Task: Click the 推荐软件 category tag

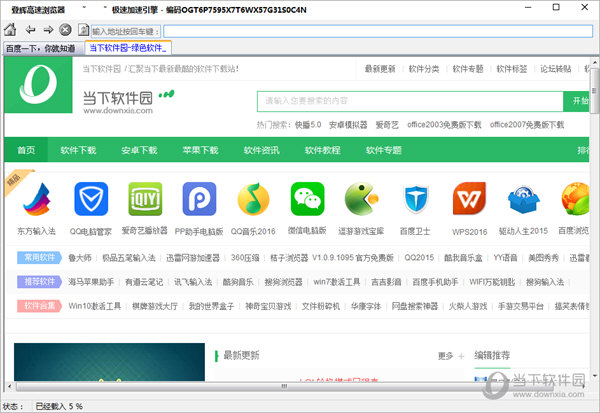Action: click(39, 282)
